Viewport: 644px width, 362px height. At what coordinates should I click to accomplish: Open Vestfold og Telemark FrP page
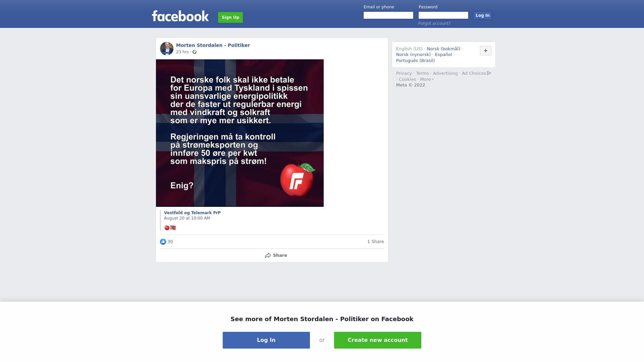pyautogui.click(x=192, y=213)
